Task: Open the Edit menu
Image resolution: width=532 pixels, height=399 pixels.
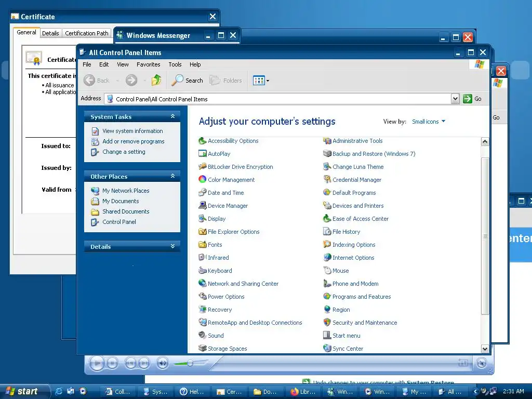Action: (104, 64)
